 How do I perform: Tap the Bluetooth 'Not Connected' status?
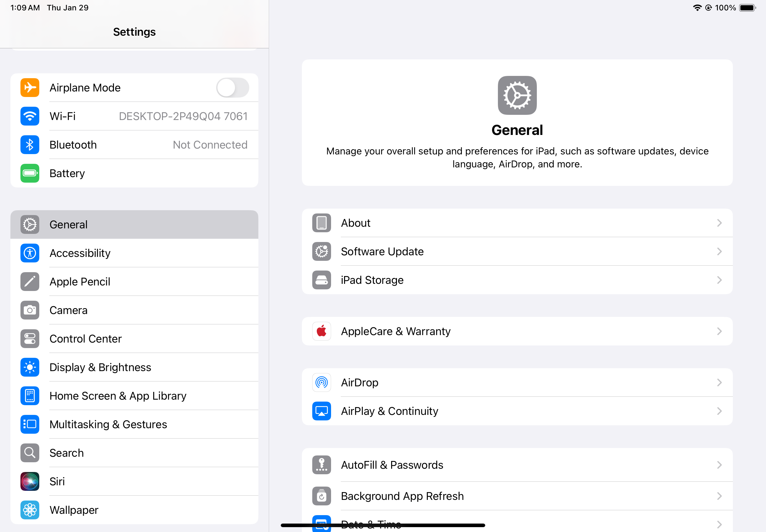(210, 145)
